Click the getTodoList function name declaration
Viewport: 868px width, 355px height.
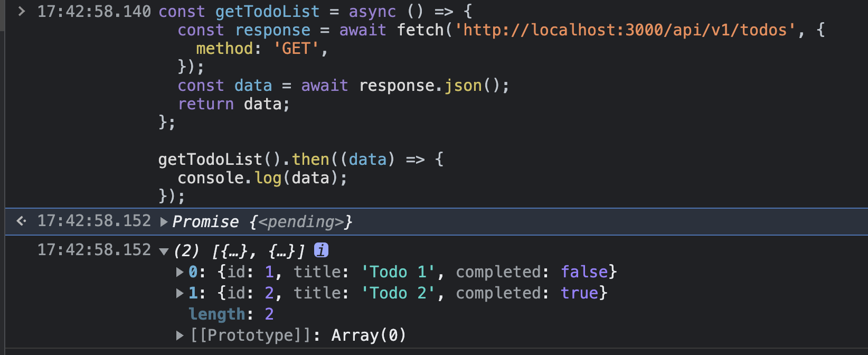(x=267, y=11)
